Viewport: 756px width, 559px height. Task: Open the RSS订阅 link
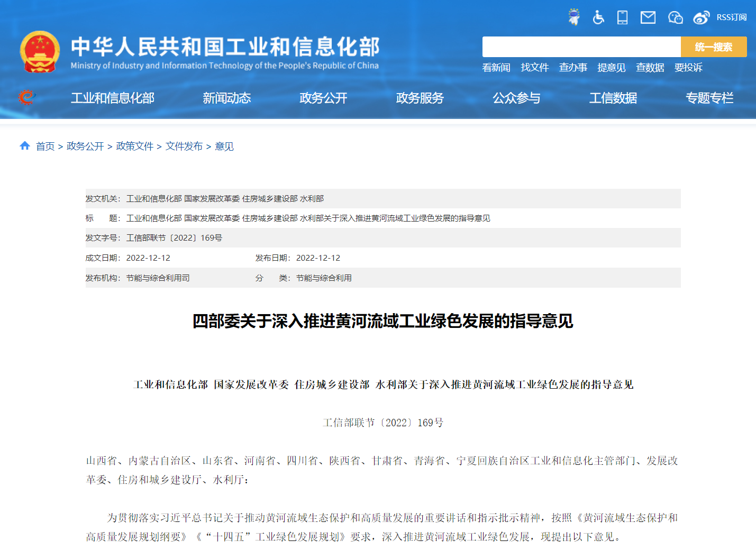[731, 17]
